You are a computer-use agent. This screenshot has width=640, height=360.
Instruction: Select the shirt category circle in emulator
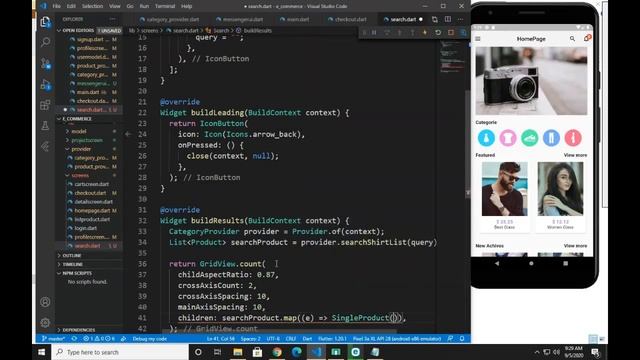coord(508,138)
